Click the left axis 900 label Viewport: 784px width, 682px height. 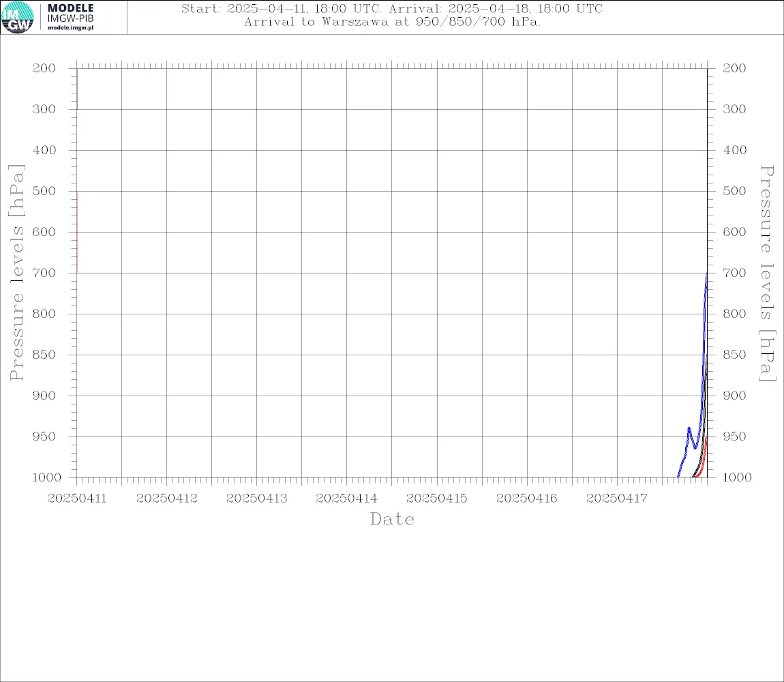pyautogui.click(x=44, y=396)
